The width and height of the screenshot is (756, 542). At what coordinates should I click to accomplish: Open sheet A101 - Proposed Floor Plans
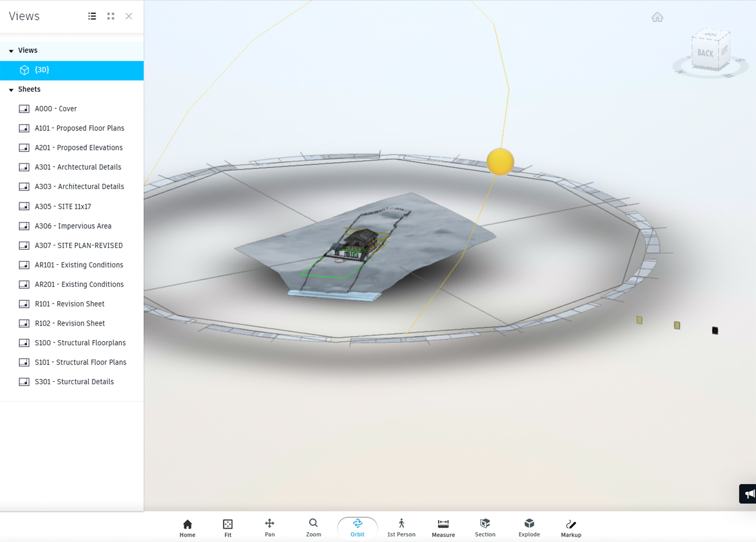(79, 128)
